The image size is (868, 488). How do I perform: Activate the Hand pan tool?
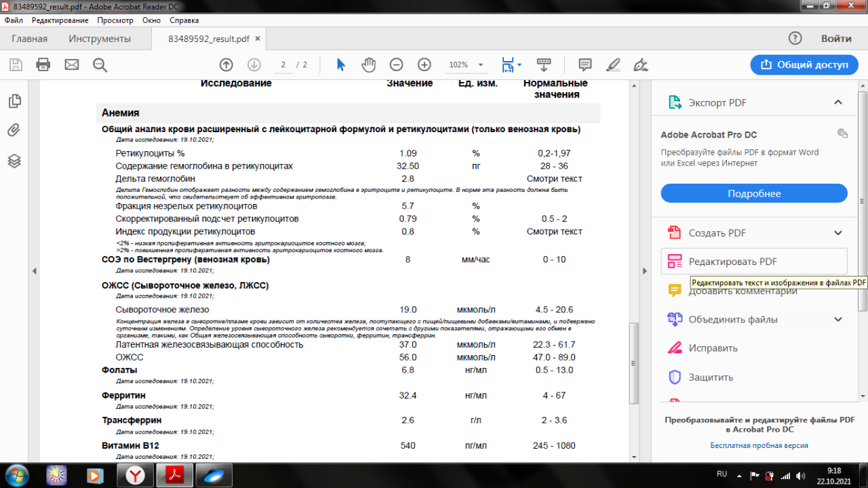(369, 65)
